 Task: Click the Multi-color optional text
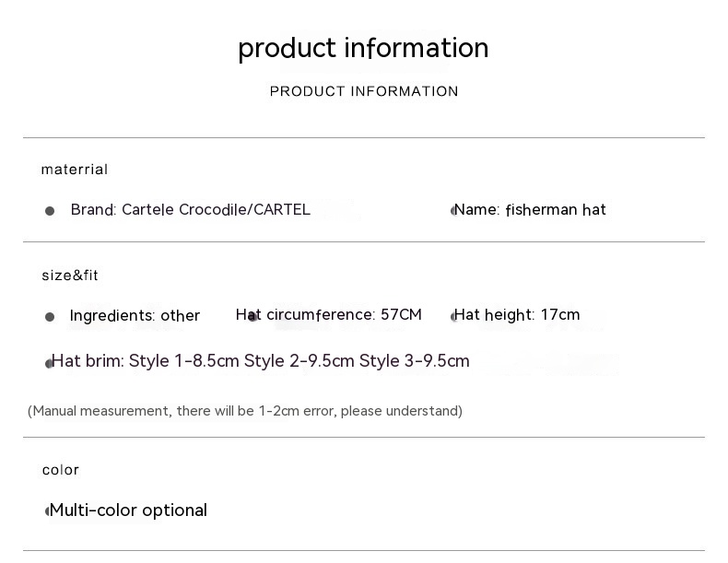point(129,510)
